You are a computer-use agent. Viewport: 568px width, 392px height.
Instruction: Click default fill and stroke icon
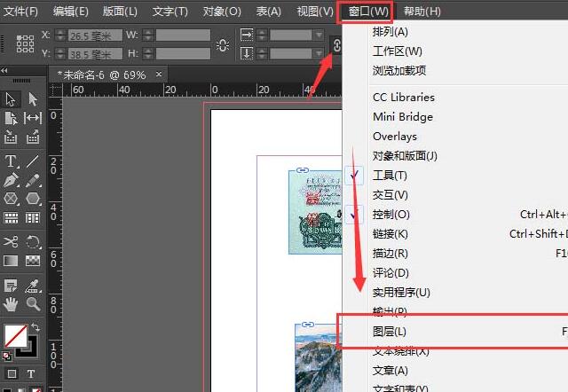pos(7,357)
